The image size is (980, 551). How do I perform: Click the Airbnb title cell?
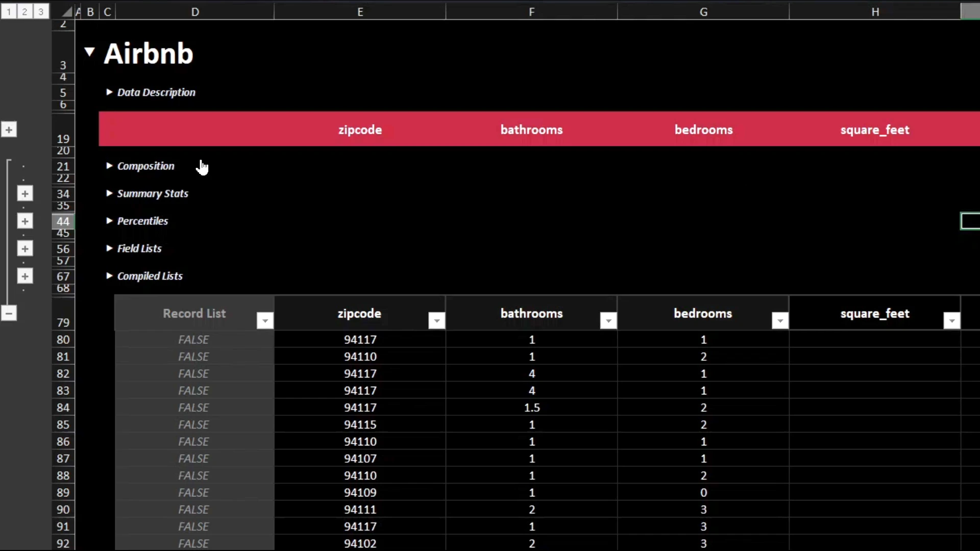pyautogui.click(x=149, y=54)
